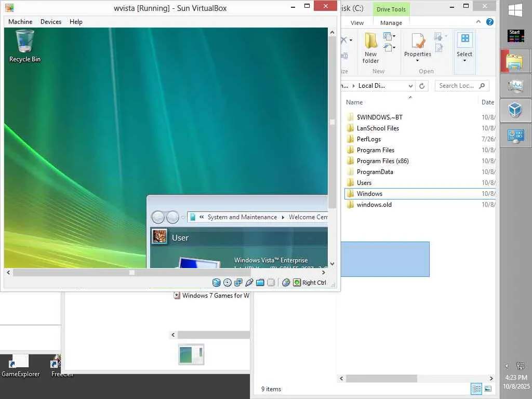Open the Delete dropdown arrow in ribbon

(351, 40)
